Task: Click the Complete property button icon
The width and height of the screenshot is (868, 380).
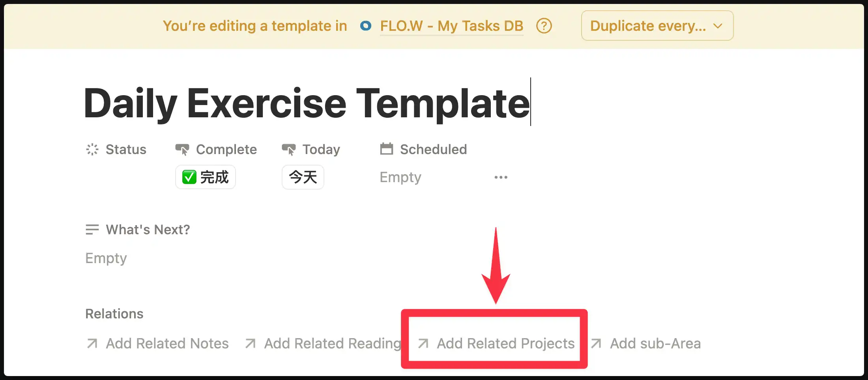Action: point(182,149)
